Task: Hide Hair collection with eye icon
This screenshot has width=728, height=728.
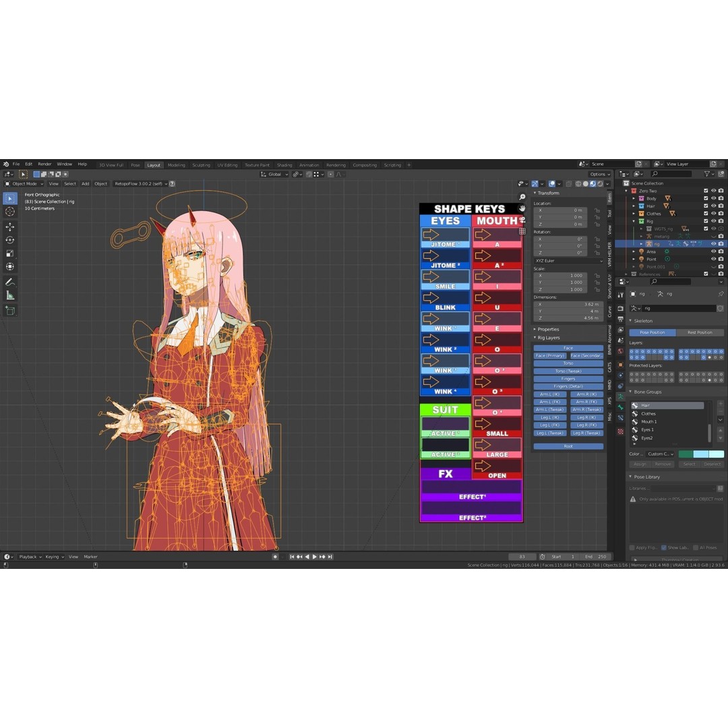Action: pos(714,206)
